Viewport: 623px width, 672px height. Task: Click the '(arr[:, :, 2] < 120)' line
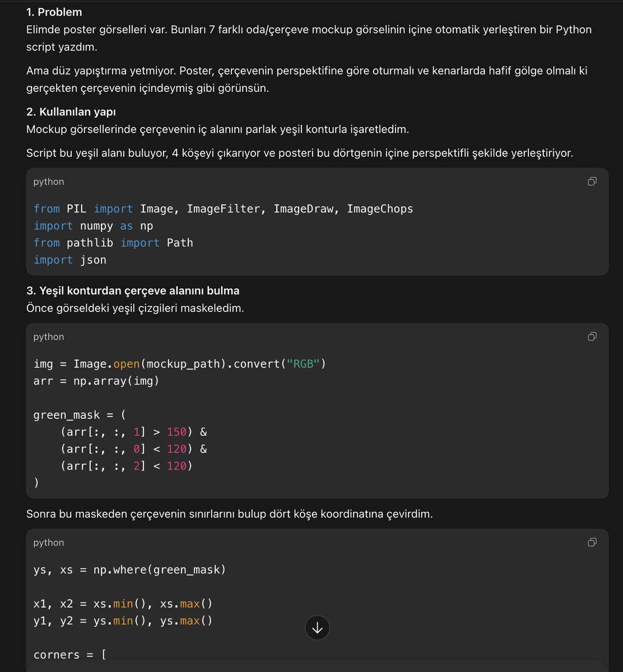[x=126, y=466]
